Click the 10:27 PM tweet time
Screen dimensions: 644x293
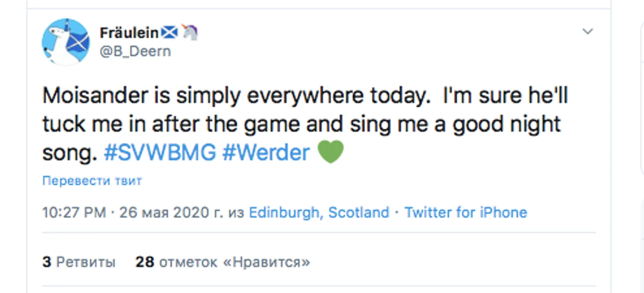[x=74, y=213]
